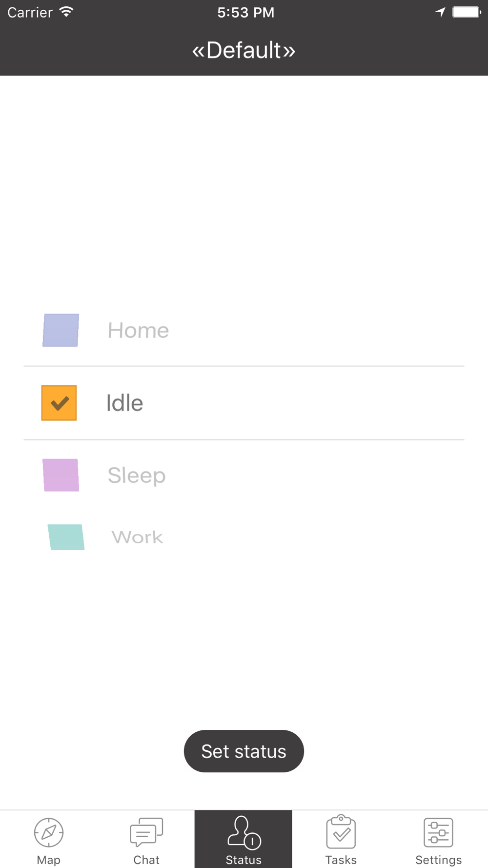The image size is (488, 868).
Task: Click the Set status button
Action: click(x=244, y=751)
